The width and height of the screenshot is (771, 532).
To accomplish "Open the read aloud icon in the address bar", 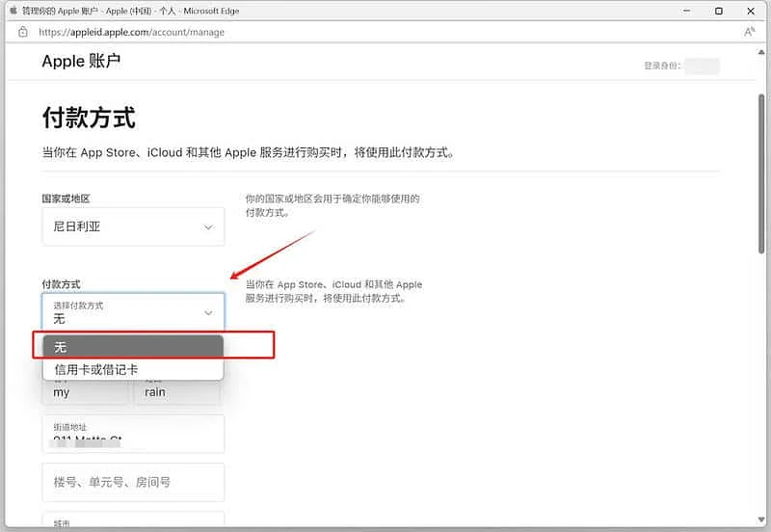I will (749, 32).
